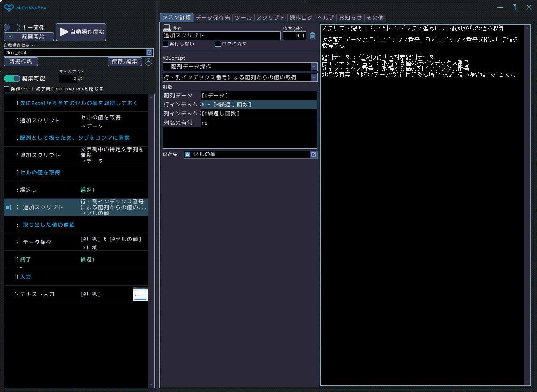Click the save destination picker icon
537x392 pixels.
pyautogui.click(x=314, y=155)
